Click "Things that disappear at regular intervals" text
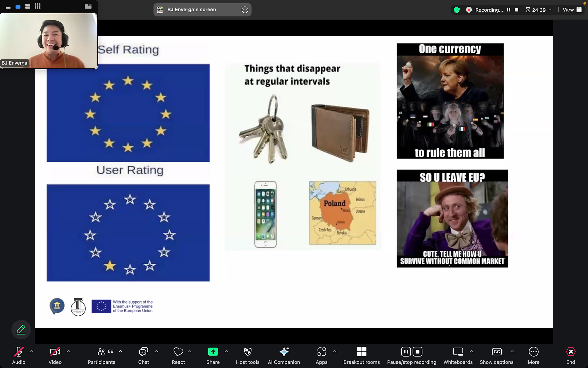 pos(292,75)
